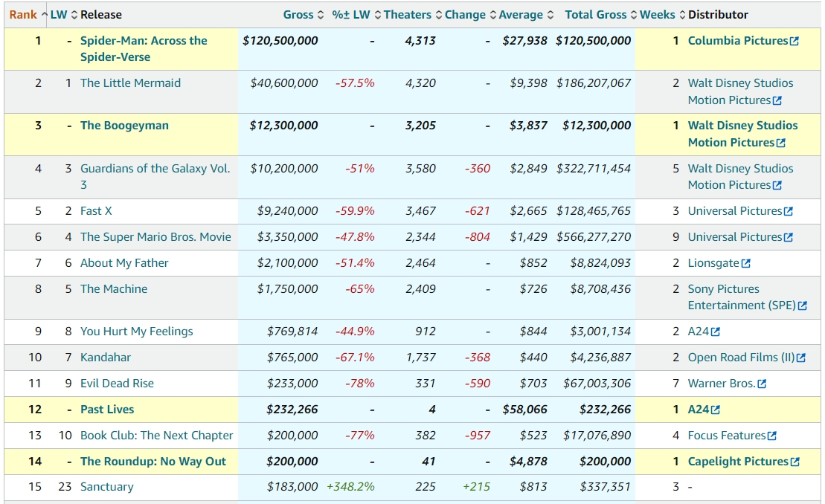Click external icon in The Little Mermaid distributor
This screenshot has height=504, width=825.
(777, 100)
